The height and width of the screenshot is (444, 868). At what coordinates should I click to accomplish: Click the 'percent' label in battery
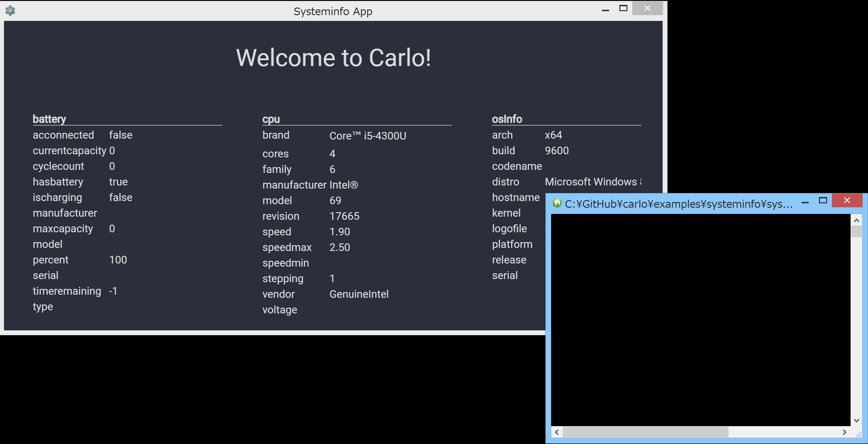(51, 260)
